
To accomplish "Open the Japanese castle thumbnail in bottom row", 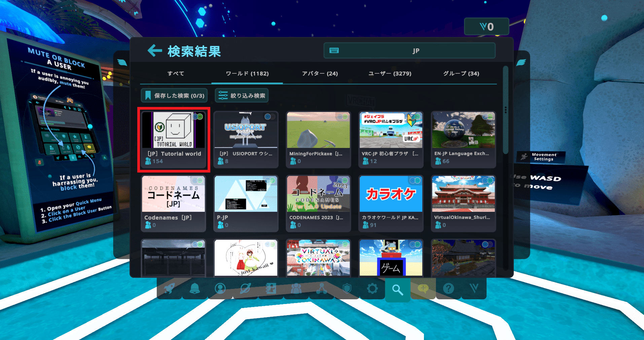I will [x=463, y=258].
